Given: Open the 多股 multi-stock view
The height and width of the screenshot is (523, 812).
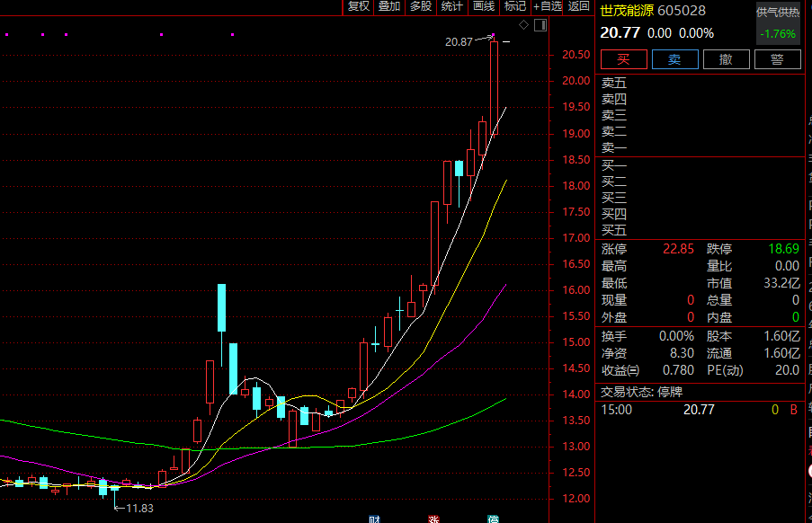Looking at the screenshot, I should tap(420, 6).
